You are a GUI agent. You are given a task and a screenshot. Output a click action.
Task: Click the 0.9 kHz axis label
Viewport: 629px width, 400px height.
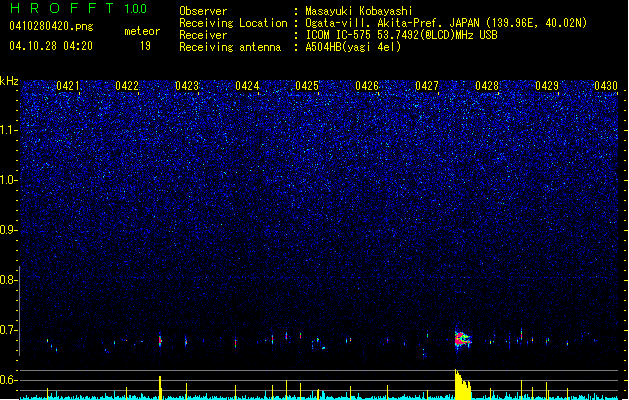tap(9, 230)
